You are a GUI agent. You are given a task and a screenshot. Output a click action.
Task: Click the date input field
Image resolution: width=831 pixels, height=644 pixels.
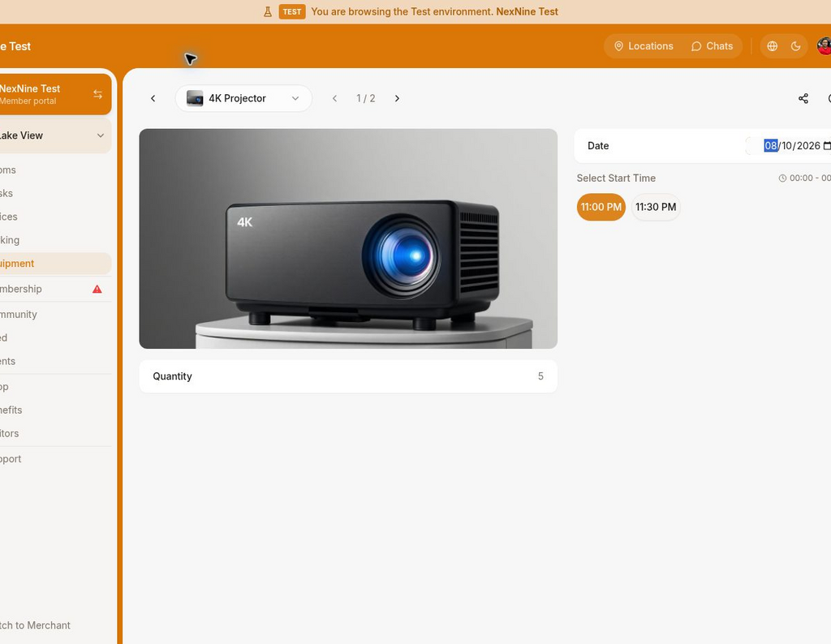(789, 146)
